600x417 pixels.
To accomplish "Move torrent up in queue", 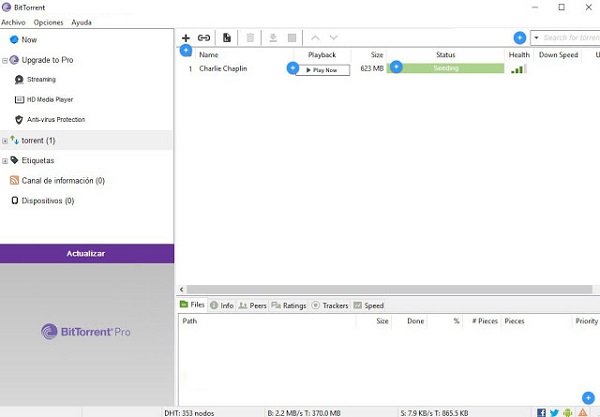I will click(x=315, y=38).
